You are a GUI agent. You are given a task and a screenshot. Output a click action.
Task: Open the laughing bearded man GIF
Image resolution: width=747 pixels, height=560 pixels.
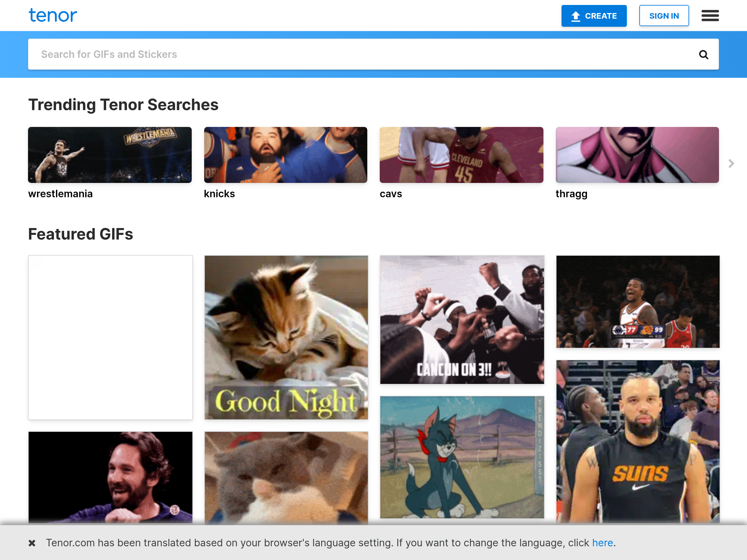tap(110, 478)
